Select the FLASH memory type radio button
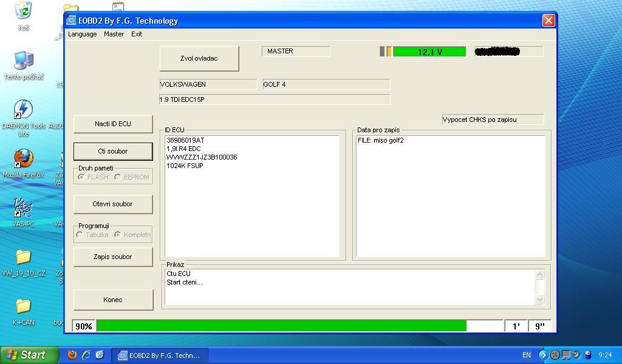The height and width of the screenshot is (364, 622). click(x=81, y=177)
